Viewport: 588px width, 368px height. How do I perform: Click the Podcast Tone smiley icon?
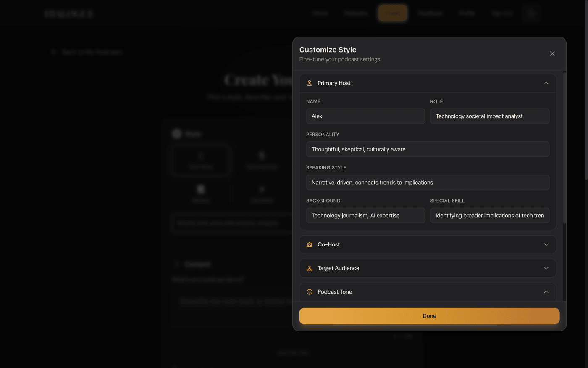tap(310, 292)
